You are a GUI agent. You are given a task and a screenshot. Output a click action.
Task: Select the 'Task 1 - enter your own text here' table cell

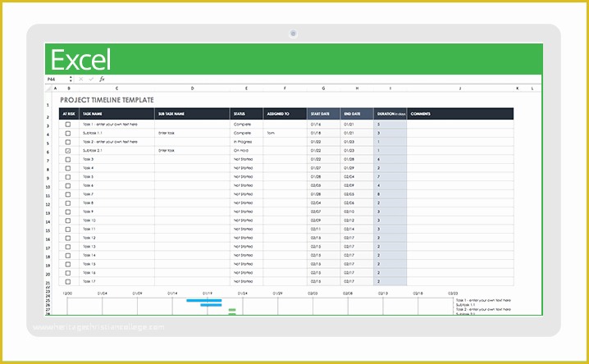point(116,125)
